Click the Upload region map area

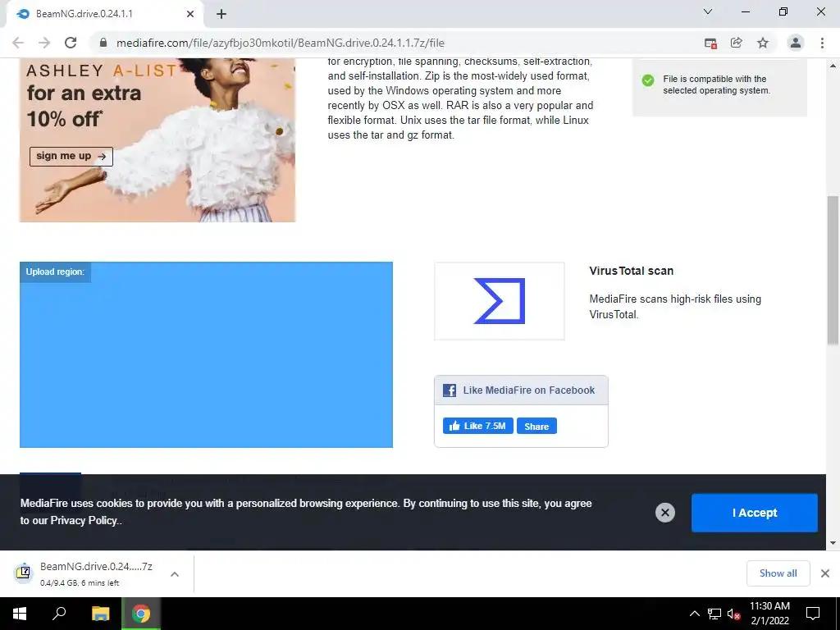click(x=206, y=354)
